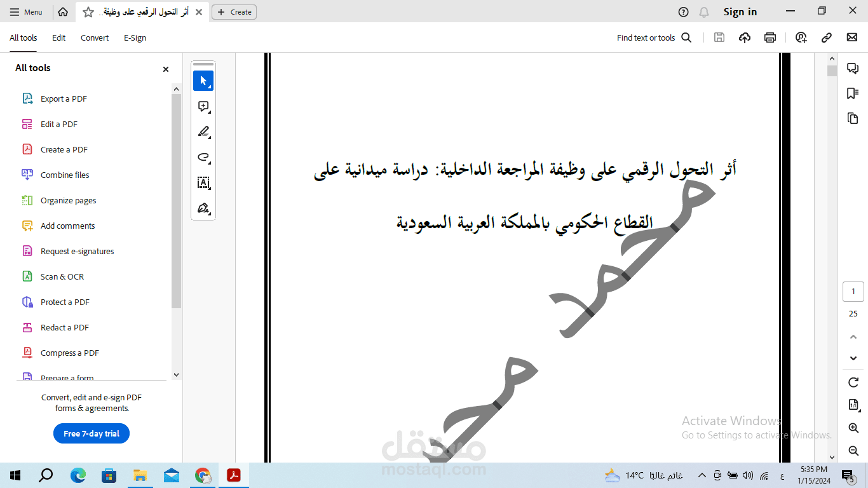Click the share with others icon

[801, 37]
